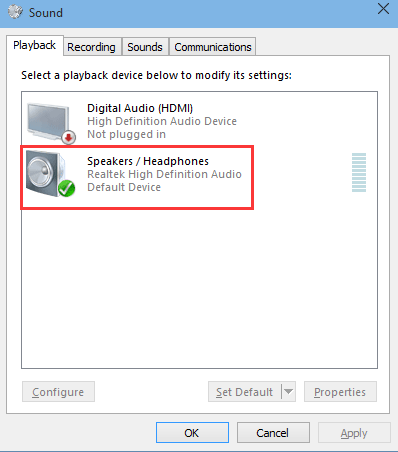Select Realtek High Definition Audio device entry
This screenshot has height=452, width=398.
coord(199,174)
